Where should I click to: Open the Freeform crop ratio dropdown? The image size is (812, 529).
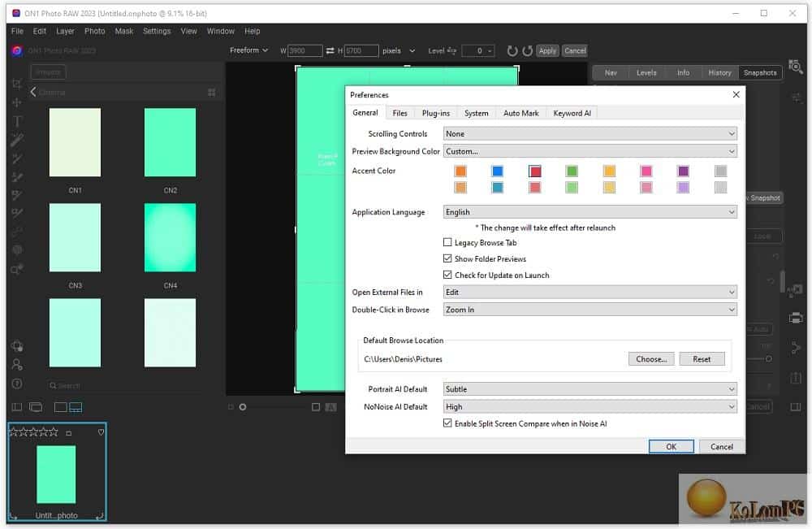(x=249, y=50)
